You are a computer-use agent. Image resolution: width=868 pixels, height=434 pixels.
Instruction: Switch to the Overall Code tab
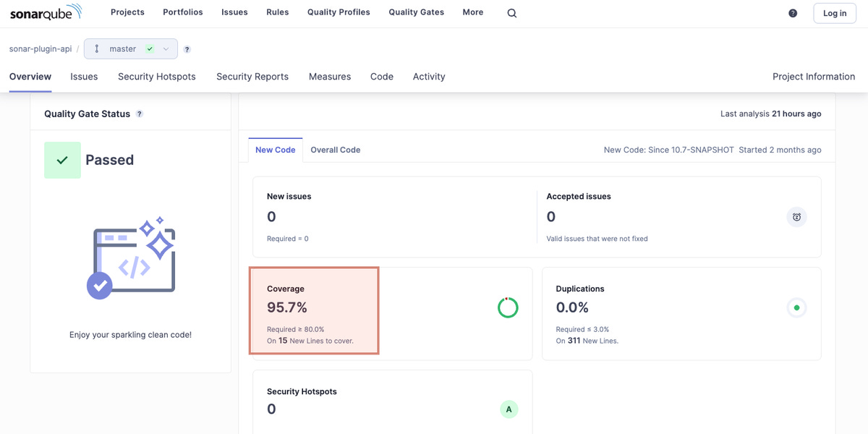[336, 150]
